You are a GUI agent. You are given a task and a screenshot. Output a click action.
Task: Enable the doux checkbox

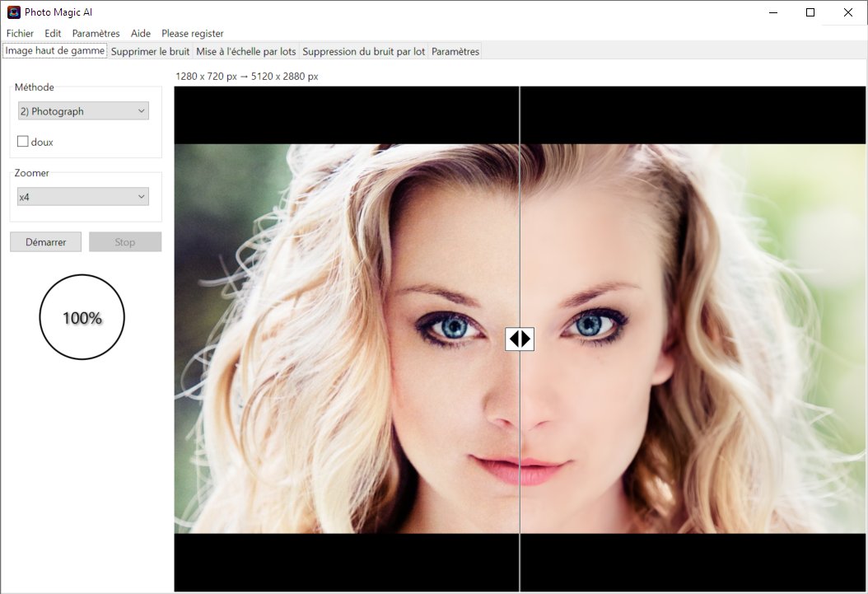pyautogui.click(x=23, y=141)
